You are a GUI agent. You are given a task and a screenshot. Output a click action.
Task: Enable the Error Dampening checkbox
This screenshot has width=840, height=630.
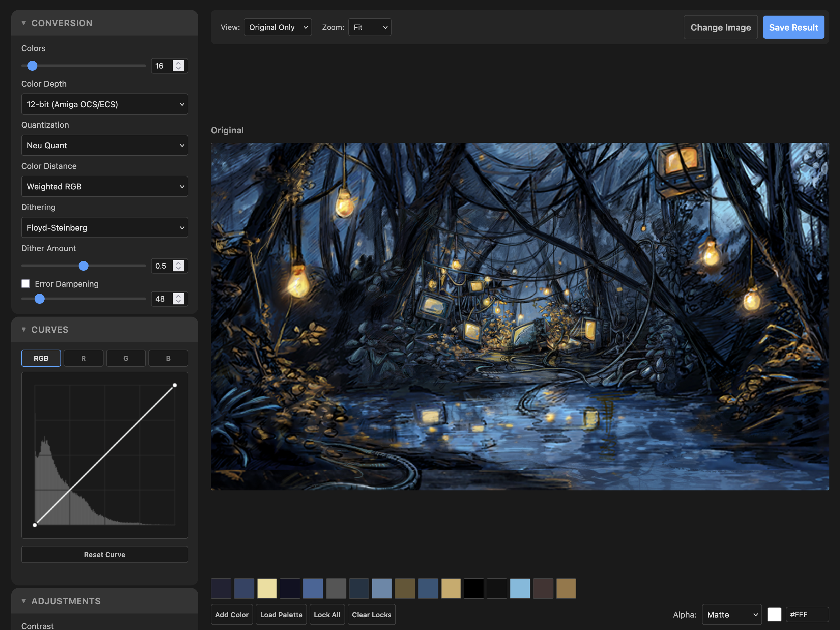click(x=26, y=284)
